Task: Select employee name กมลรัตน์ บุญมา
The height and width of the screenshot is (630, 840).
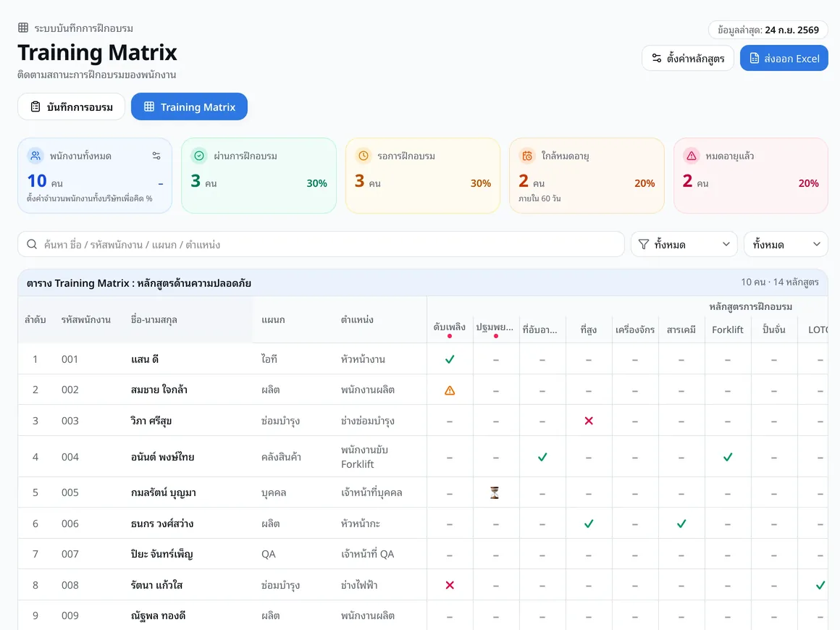Action: [x=164, y=493]
